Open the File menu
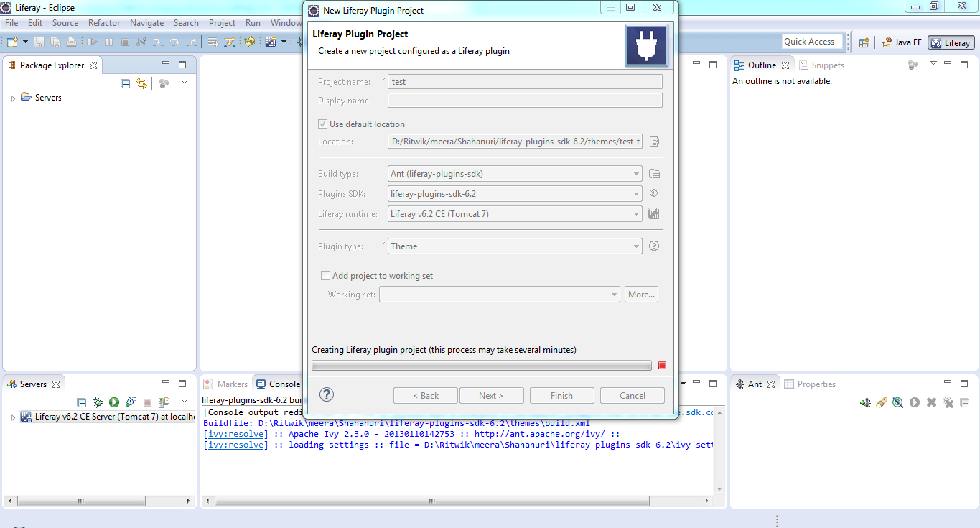This screenshot has width=980, height=528. pyautogui.click(x=11, y=23)
